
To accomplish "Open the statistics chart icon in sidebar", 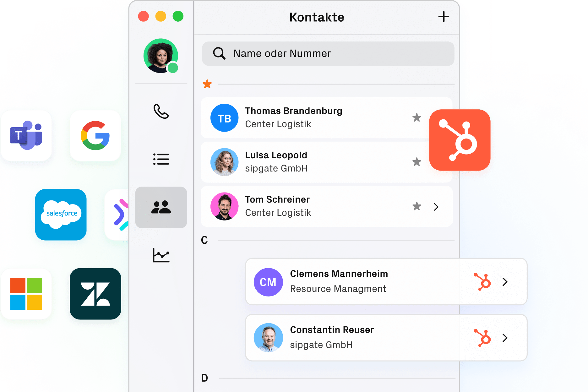I will tap(161, 255).
